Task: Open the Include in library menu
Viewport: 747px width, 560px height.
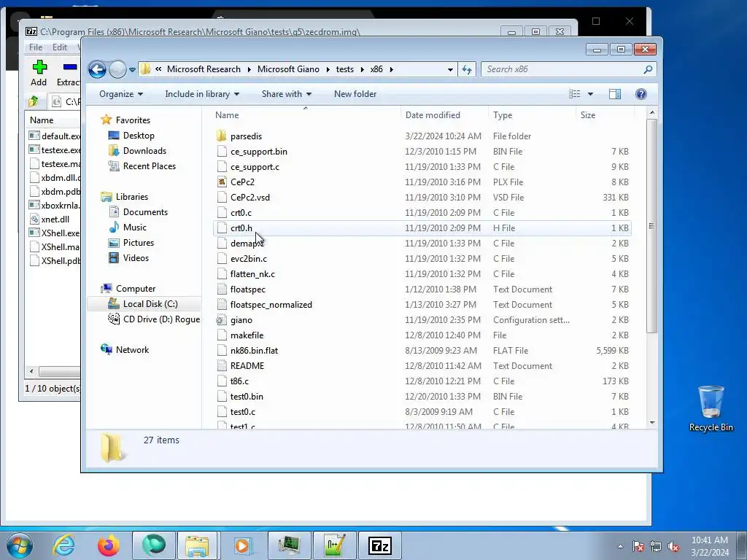Action: pos(202,94)
